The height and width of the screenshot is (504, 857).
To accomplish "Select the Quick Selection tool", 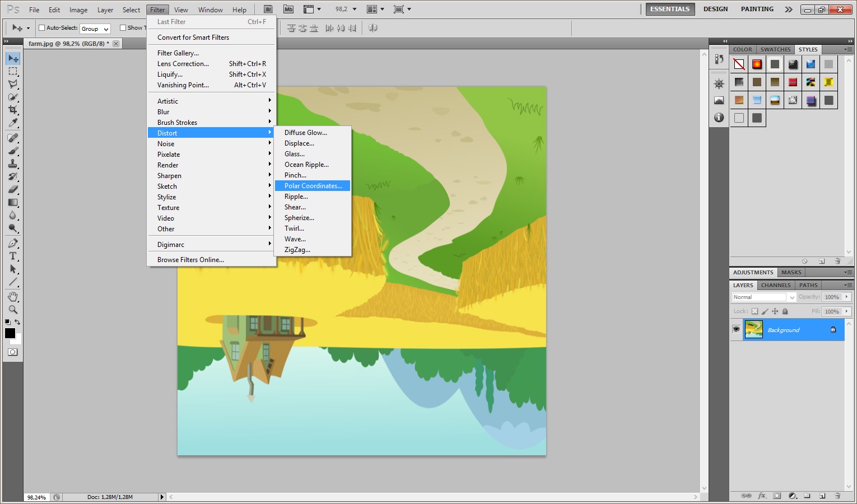I will point(13,97).
